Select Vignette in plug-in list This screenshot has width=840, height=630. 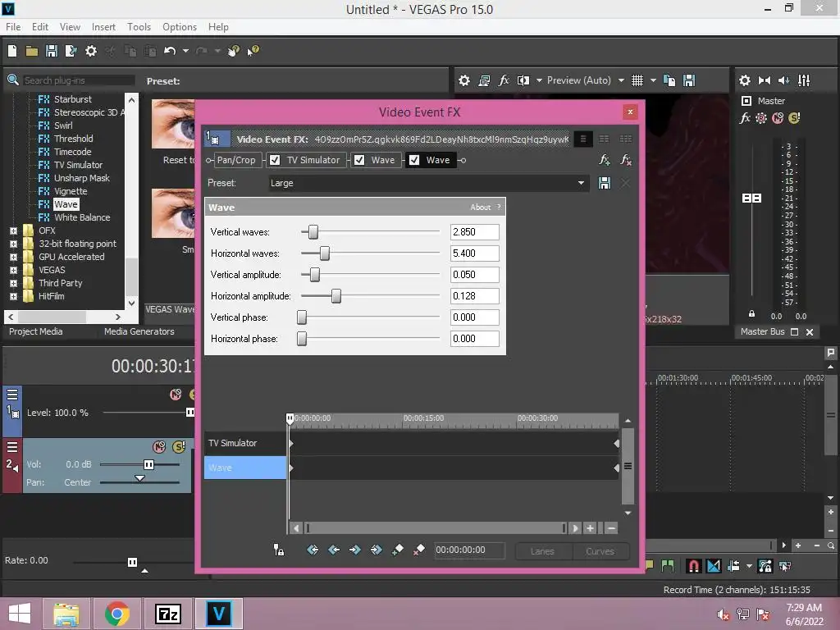point(71,191)
